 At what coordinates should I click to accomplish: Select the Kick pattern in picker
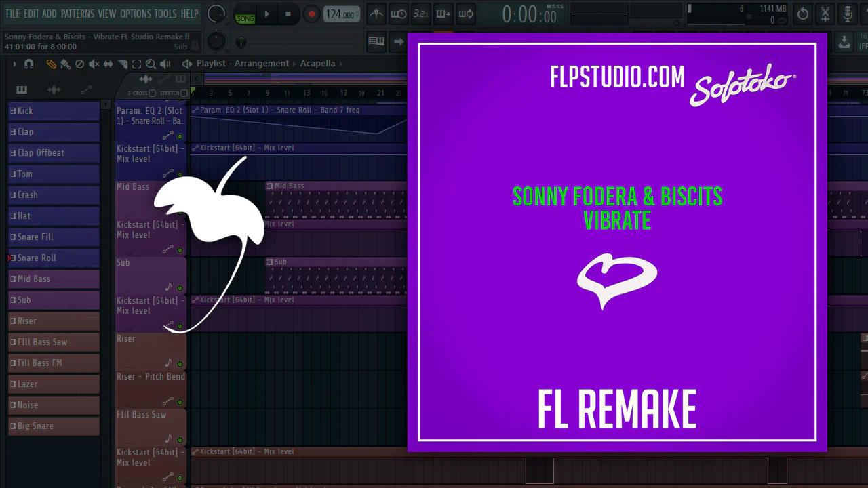(x=54, y=110)
